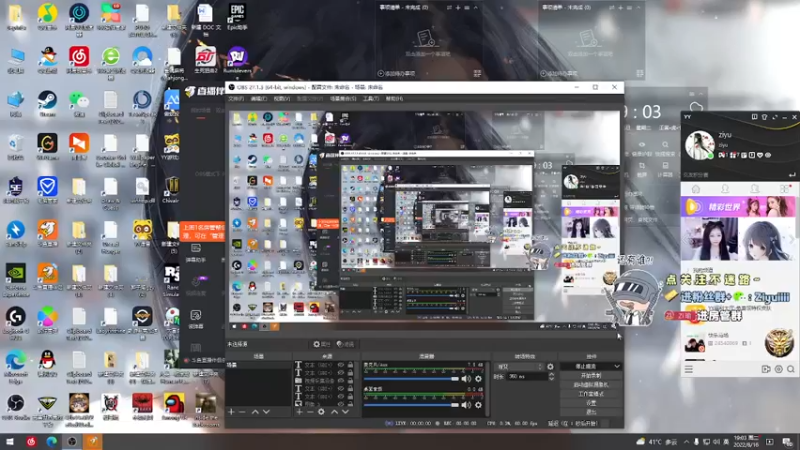Remove selected source with minus icon
This screenshot has height=450, width=800.
coord(310,412)
